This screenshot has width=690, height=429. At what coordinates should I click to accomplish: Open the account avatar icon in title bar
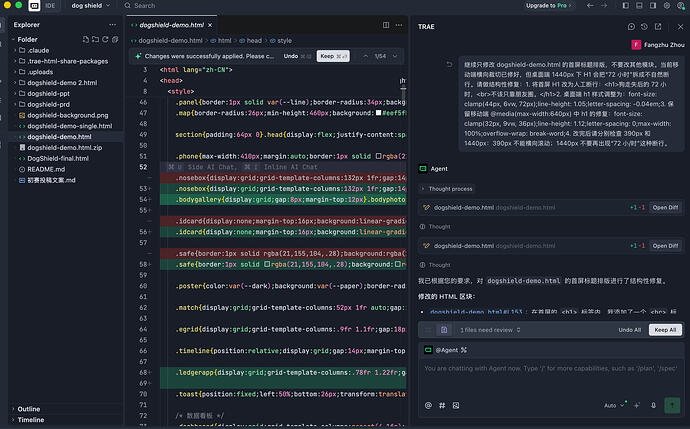click(x=681, y=6)
